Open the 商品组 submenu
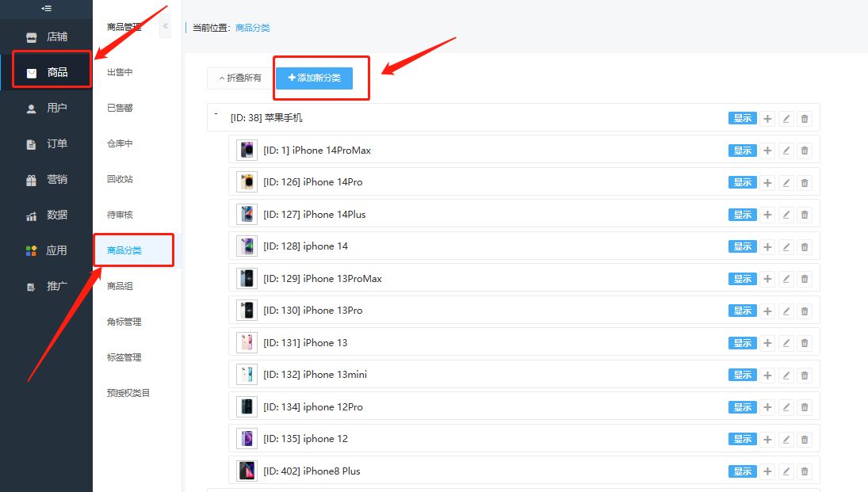This screenshot has width=868, height=492. pos(120,286)
